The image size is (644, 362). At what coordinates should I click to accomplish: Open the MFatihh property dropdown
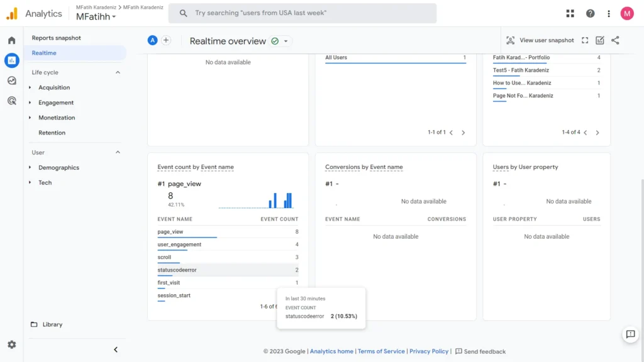tap(96, 17)
